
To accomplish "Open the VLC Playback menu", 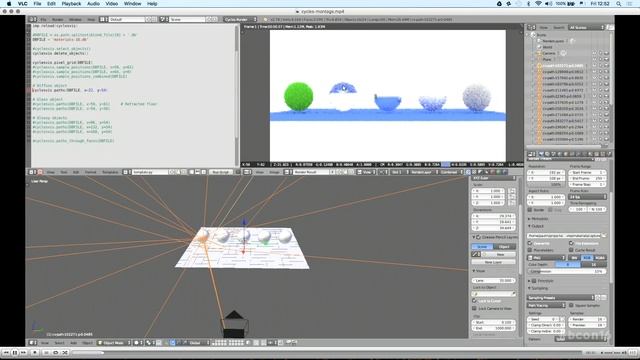I will pyautogui.click(x=71, y=4).
